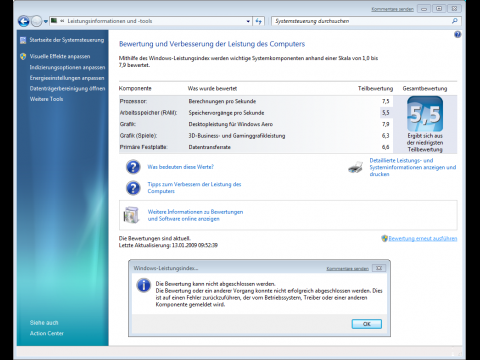Click Grafik (Spiele) component label
The height and width of the screenshot is (360, 480).
point(138,136)
